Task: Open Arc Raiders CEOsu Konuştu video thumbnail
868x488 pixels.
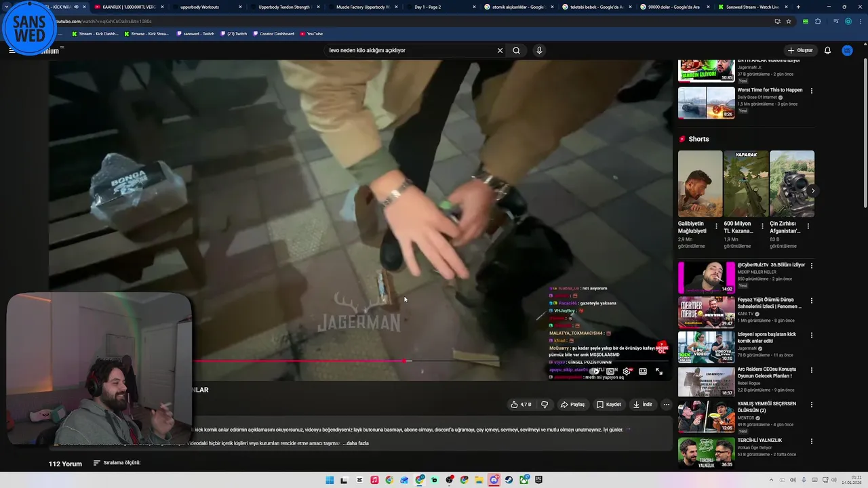Action: [x=707, y=382]
